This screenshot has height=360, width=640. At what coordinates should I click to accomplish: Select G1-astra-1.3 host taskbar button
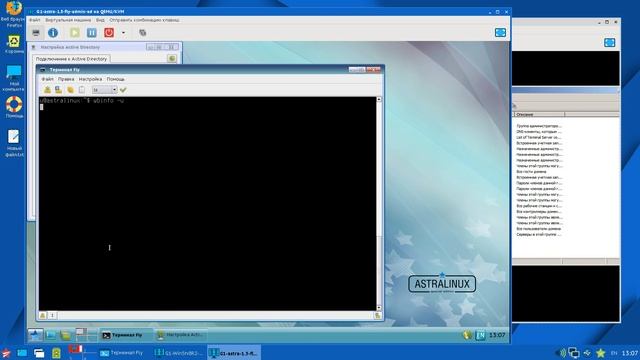click(x=234, y=353)
